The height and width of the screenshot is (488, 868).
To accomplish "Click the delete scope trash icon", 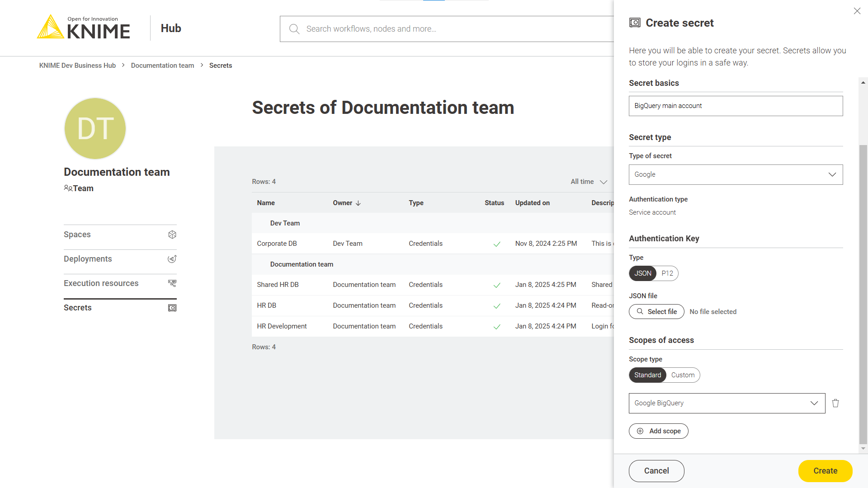I will pyautogui.click(x=836, y=404).
